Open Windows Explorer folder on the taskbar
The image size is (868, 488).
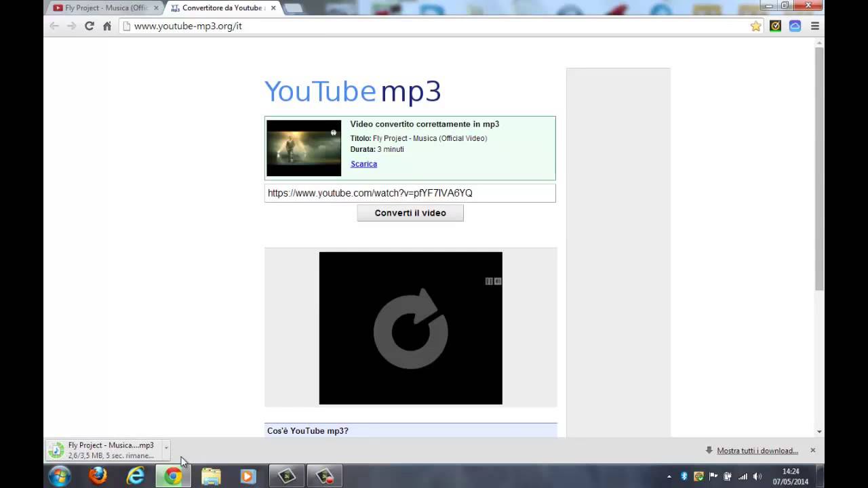coord(211,476)
